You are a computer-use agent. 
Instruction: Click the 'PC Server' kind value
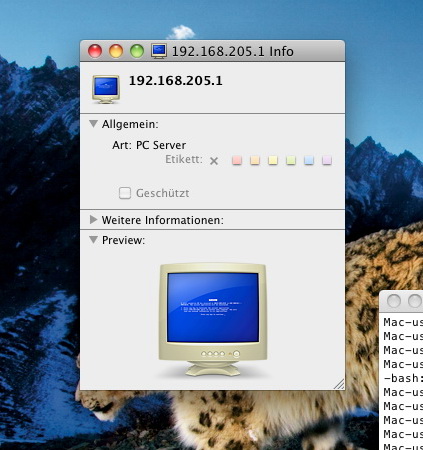coord(161,145)
